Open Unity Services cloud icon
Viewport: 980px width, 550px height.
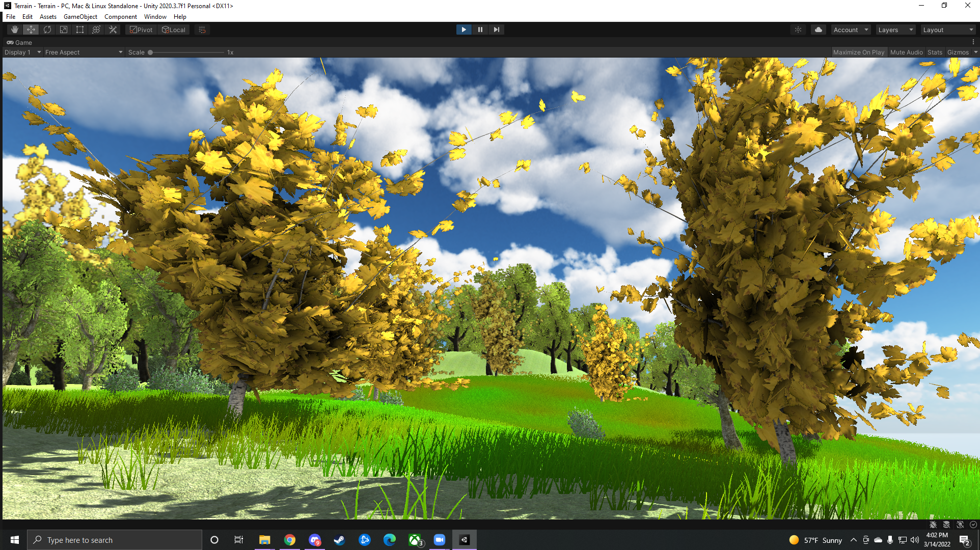[x=818, y=30]
